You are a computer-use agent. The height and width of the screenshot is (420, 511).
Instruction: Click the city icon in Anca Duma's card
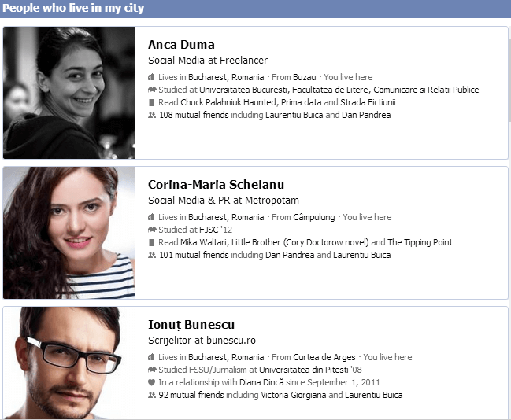coord(151,77)
